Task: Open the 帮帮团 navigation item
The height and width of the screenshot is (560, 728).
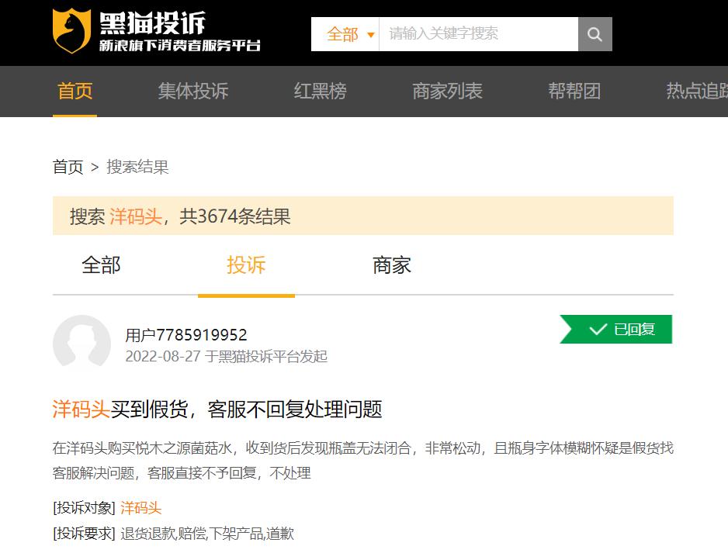Action: click(574, 91)
